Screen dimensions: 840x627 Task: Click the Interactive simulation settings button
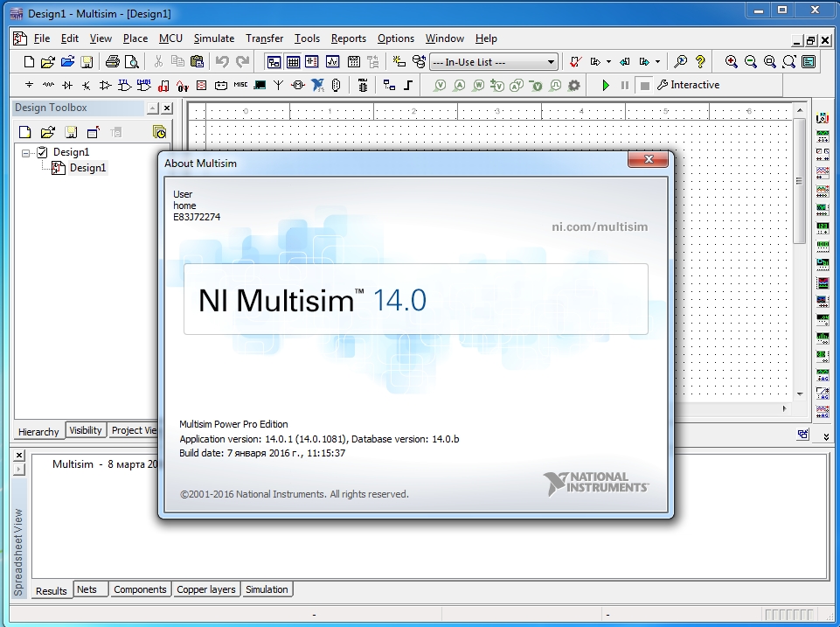pyautogui.click(x=688, y=85)
